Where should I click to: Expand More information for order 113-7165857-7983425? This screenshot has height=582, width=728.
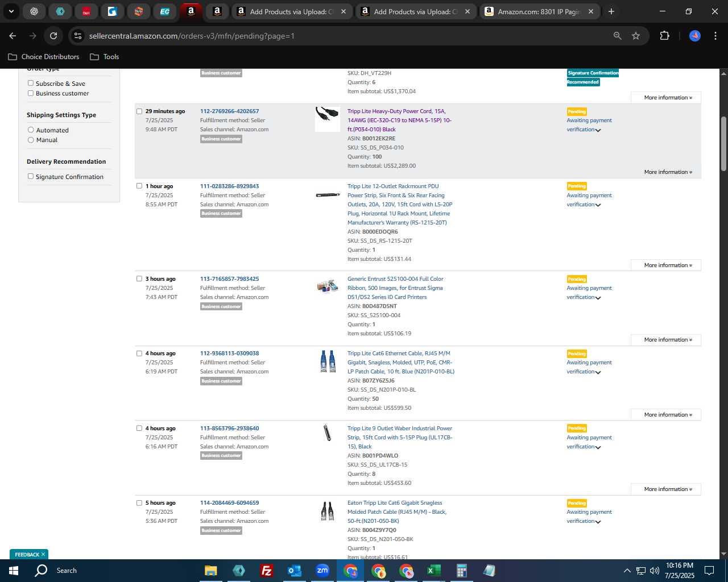click(x=666, y=340)
